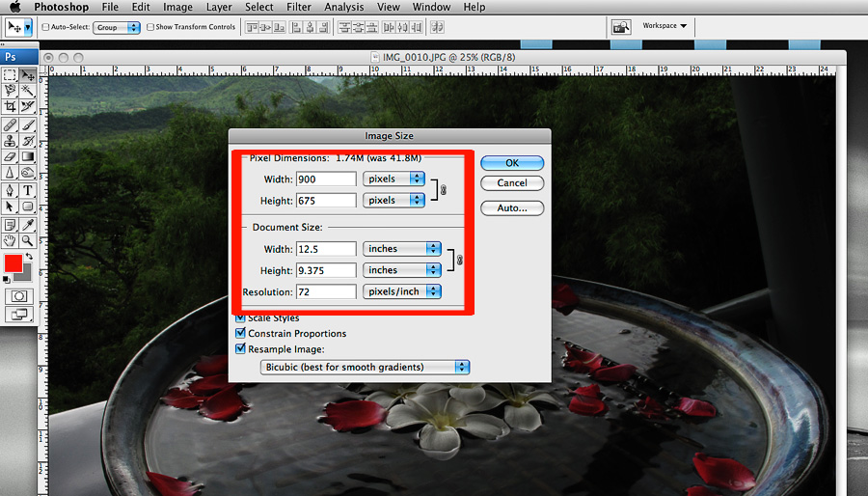Uncheck the Scale Styles checkbox
Image resolution: width=868 pixels, height=496 pixels.
[241, 317]
